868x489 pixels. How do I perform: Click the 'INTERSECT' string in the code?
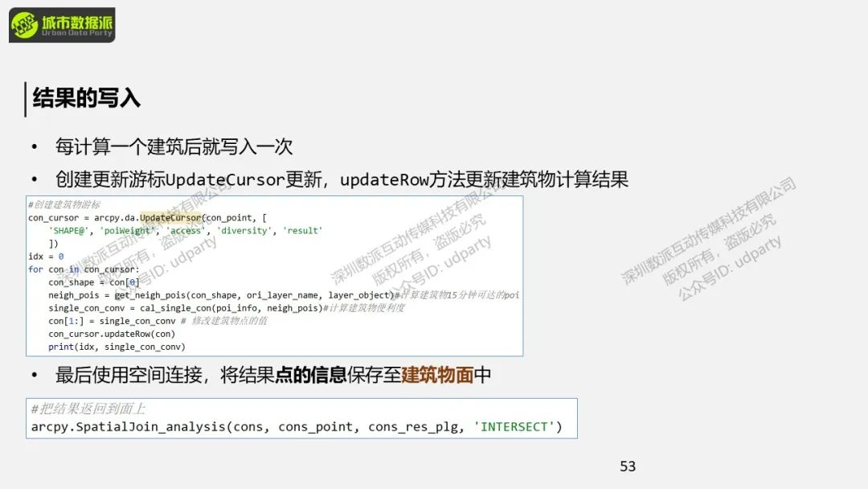(514, 427)
